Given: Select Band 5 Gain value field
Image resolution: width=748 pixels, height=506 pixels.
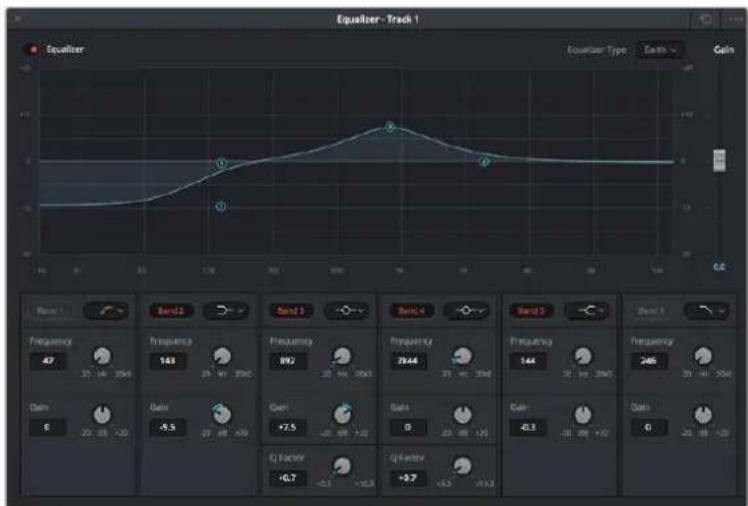Looking at the screenshot, I should click(528, 427).
